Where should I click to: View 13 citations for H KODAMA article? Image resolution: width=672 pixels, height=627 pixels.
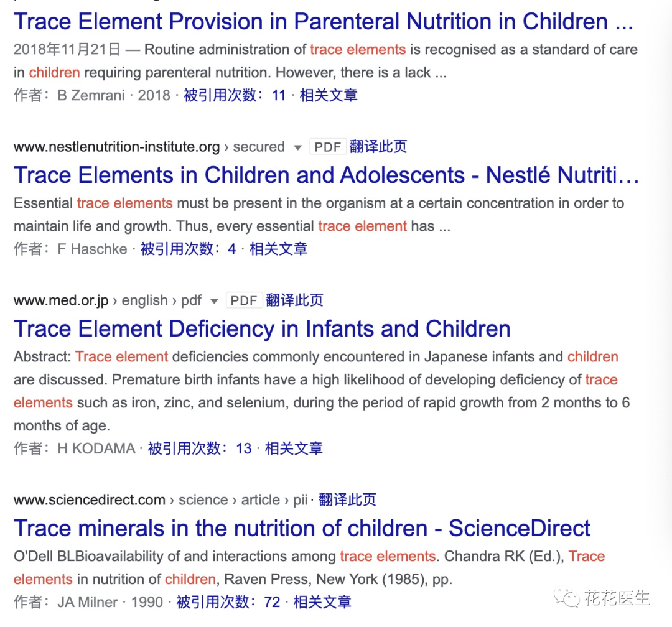point(199,448)
